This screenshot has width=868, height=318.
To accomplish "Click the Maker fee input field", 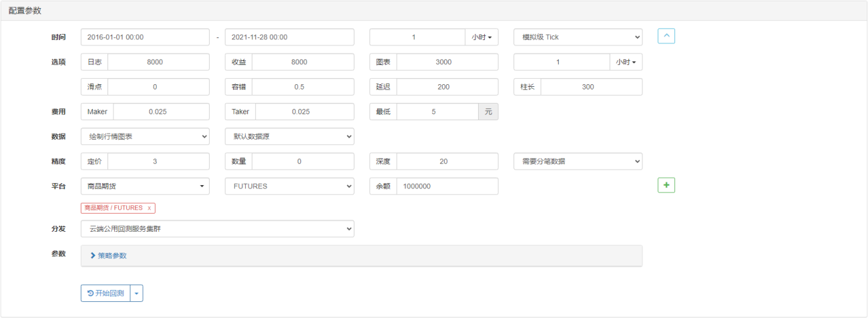I will [x=161, y=112].
